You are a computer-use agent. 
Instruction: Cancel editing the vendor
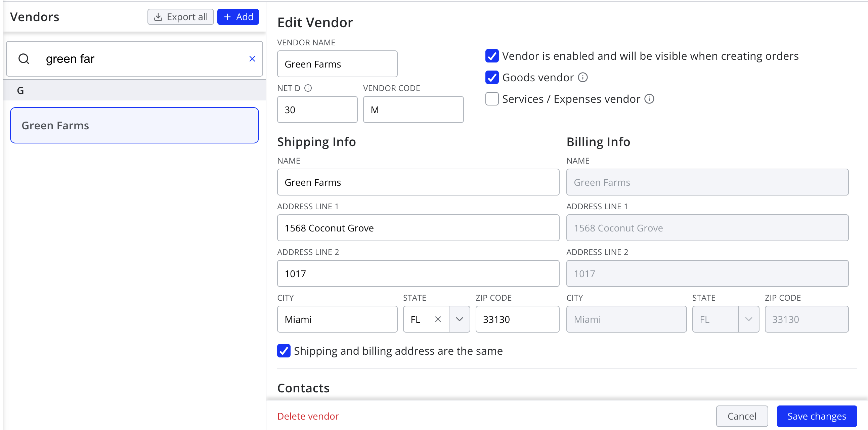(742, 416)
